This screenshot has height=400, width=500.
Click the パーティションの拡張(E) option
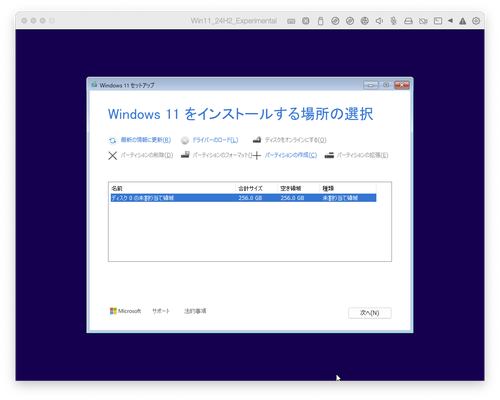362,155
